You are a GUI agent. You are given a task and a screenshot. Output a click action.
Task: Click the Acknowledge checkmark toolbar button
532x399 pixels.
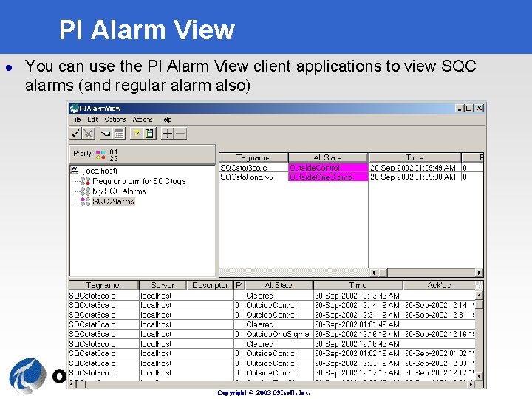(x=75, y=133)
